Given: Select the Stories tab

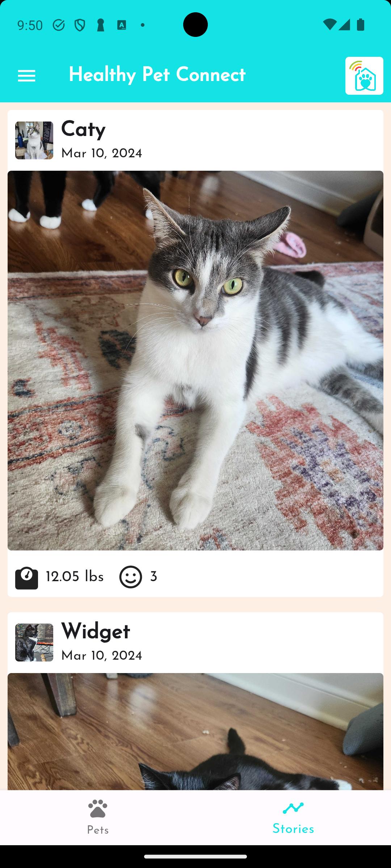Looking at the screenshot, I should point(293,817).
